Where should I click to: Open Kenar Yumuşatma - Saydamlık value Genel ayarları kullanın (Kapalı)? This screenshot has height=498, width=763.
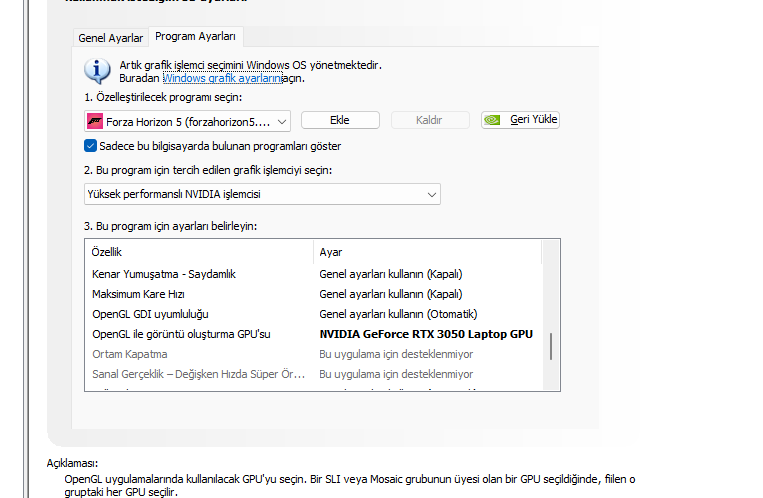click(391, 274)
